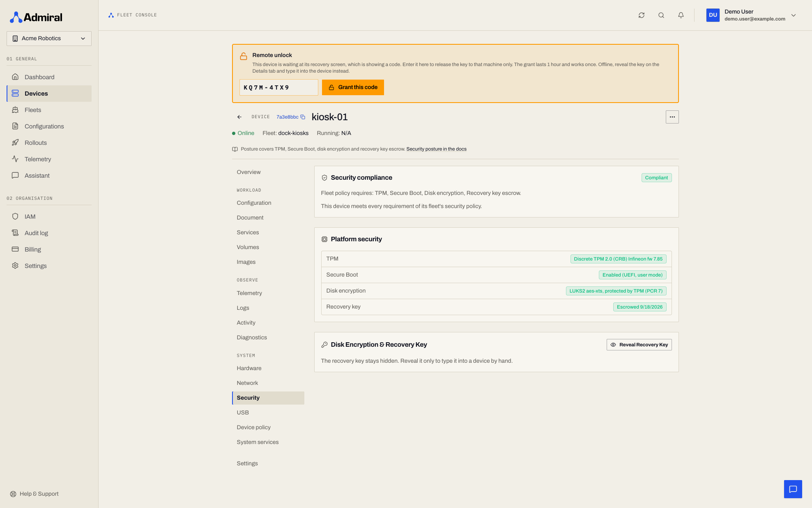Reveal the recovery key with eye button
Screen dimensions: 812x508
pos(639,345)
